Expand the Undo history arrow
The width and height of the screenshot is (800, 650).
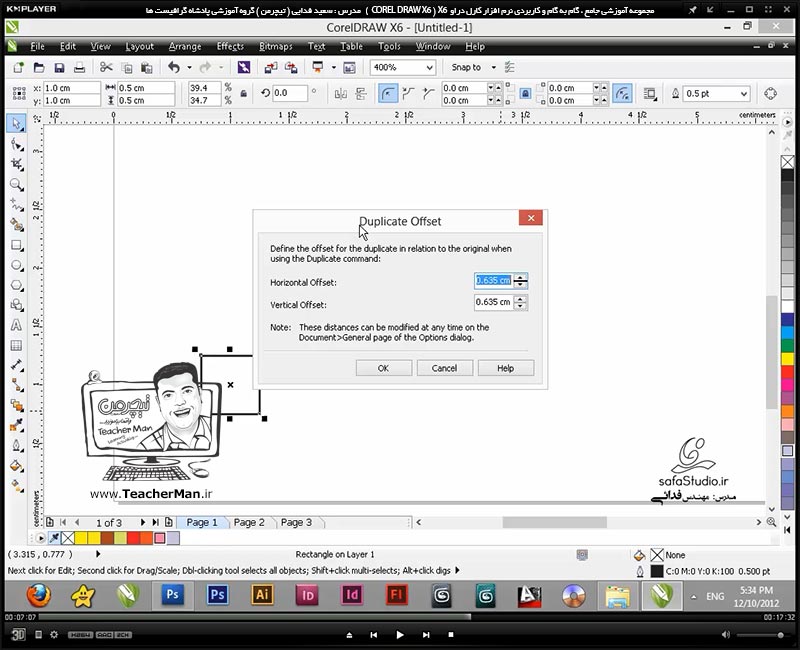[x=189, y=67]
